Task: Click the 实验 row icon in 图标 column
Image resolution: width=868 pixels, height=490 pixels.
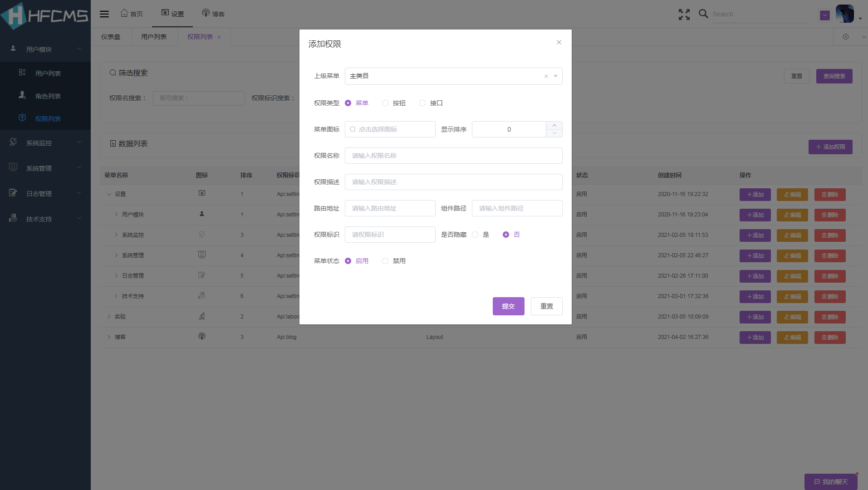Action: [202, 316]
